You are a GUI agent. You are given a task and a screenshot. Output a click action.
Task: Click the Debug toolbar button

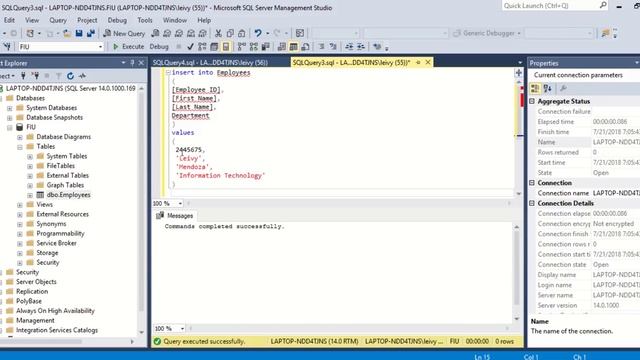coord(159,47)
